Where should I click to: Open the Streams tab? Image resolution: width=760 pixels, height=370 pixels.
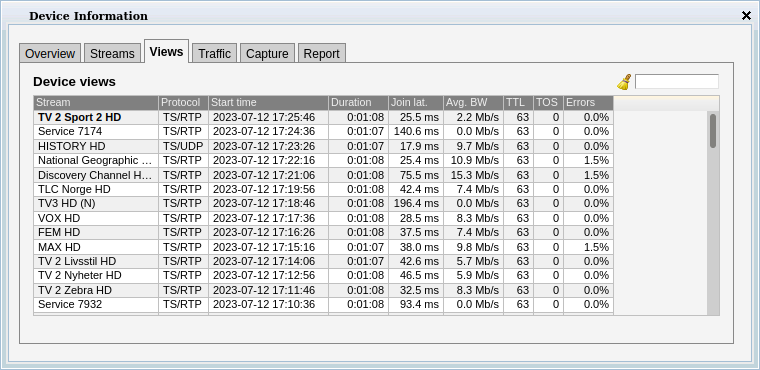coord(112,53)
